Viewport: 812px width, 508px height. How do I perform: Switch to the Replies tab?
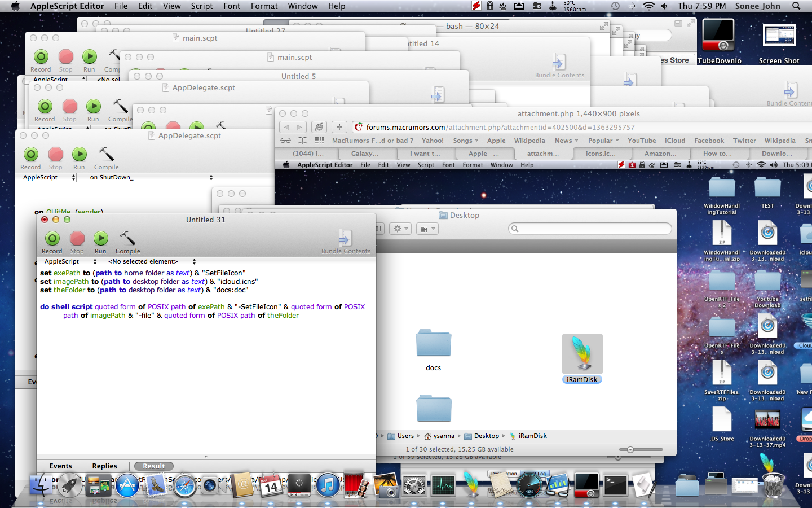coord(104,466)
